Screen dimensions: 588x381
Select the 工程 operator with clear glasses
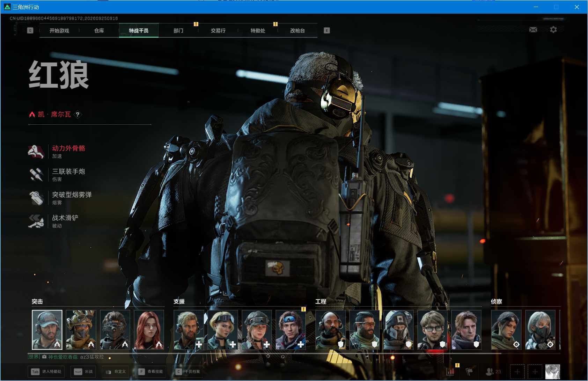click(432, 330)
